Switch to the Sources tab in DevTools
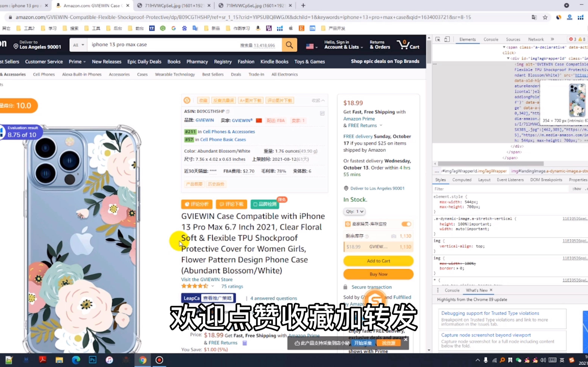The image size is (588, 367). pos(513,39)
